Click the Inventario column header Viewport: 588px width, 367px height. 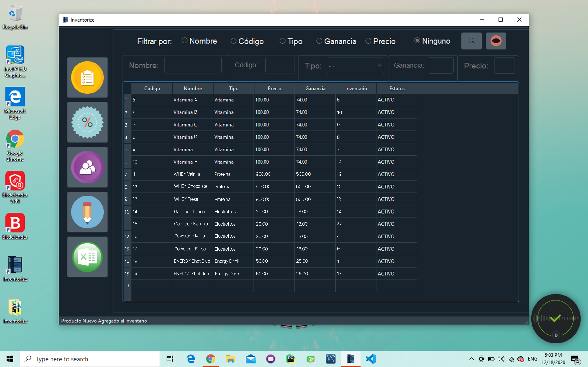coord(356,88)
